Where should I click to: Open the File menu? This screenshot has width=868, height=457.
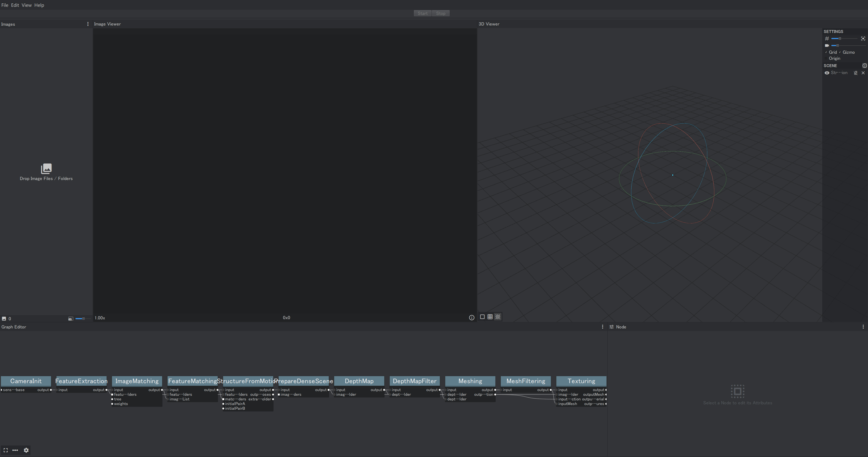[5, 5]
